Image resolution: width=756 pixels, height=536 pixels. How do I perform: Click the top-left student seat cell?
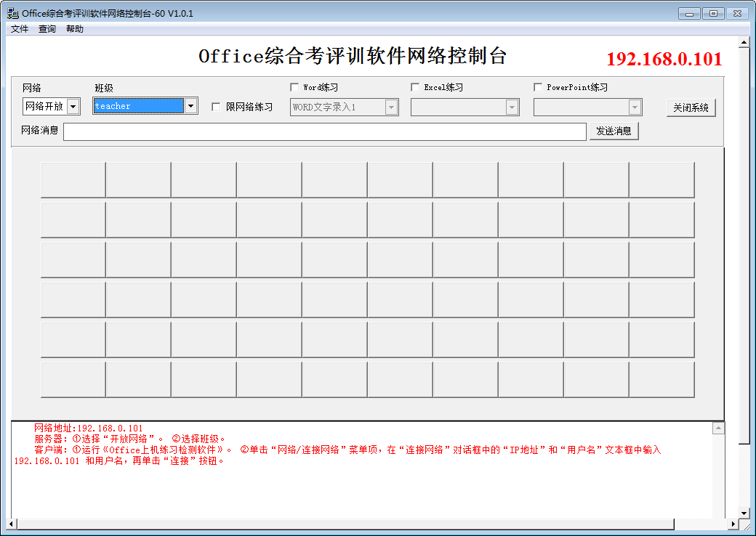coord(73,179)
